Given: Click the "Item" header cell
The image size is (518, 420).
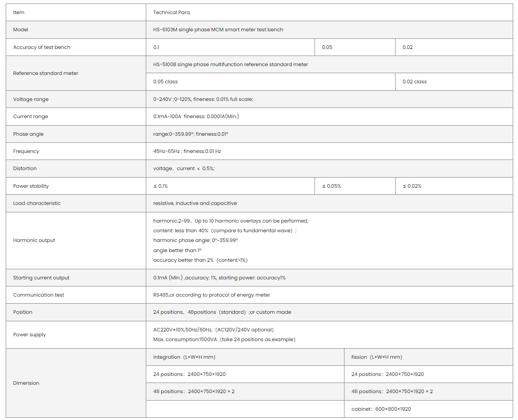Looking at the screenshot, I should point(19,12).
